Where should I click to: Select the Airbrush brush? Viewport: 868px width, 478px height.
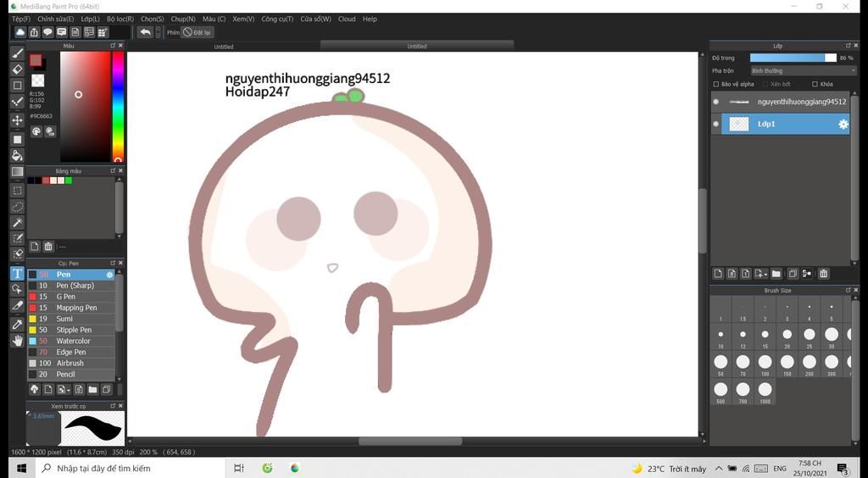pos(71,363)
